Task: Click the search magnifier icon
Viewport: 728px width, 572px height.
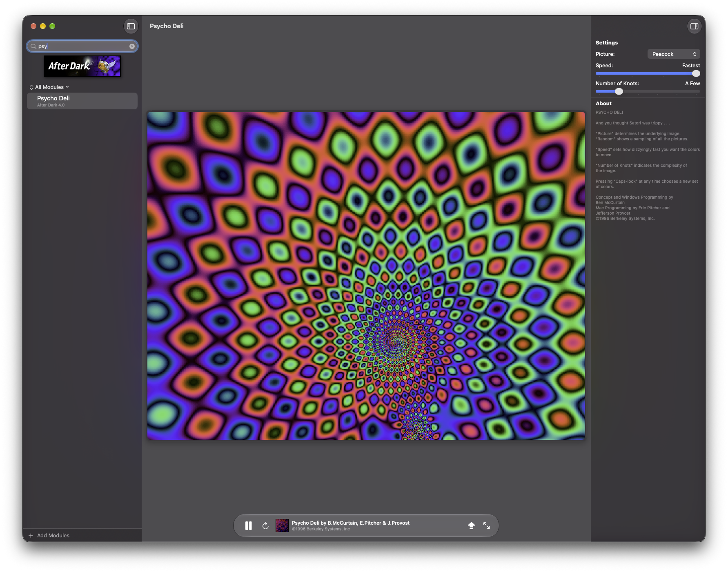Action: point(33,47)
